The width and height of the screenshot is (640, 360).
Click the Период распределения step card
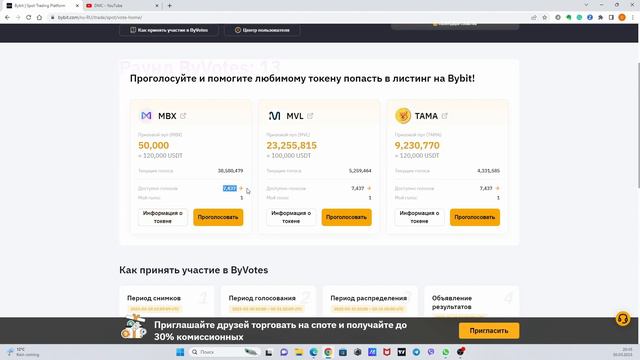370,302
